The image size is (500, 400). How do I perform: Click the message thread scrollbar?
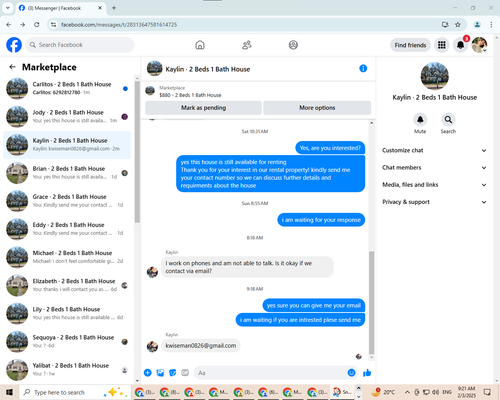point(371,303)
